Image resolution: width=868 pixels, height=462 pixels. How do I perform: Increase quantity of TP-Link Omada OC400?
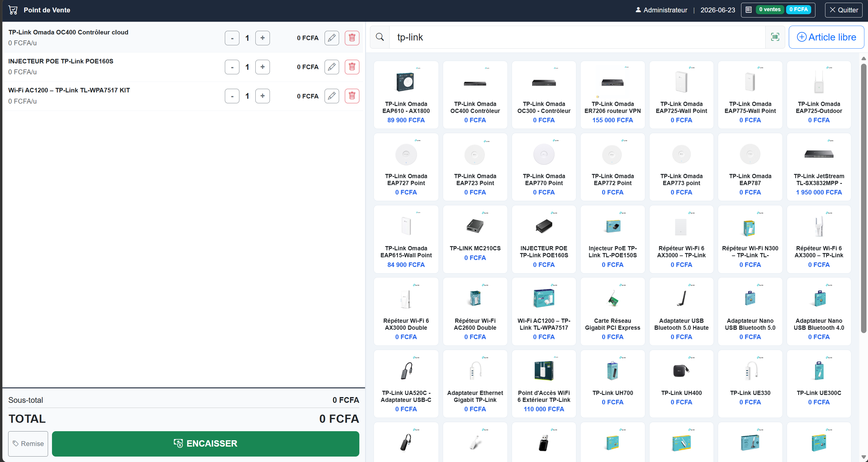point(263,38)
